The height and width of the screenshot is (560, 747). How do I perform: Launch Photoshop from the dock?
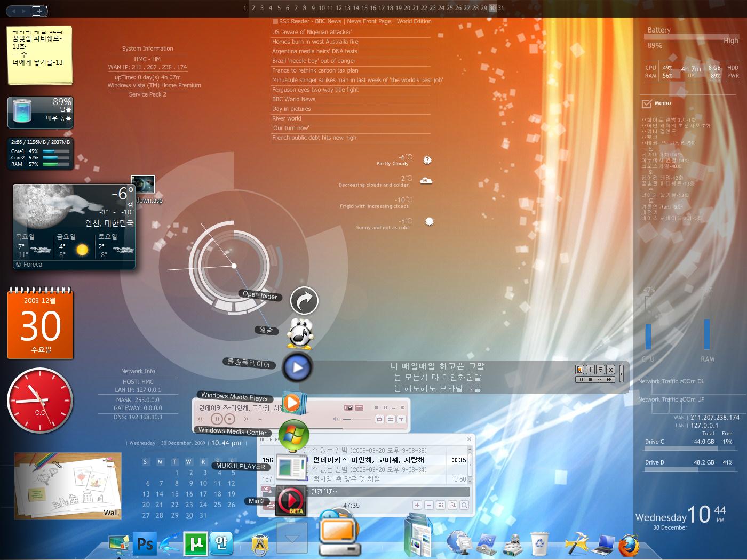[144, 543]
